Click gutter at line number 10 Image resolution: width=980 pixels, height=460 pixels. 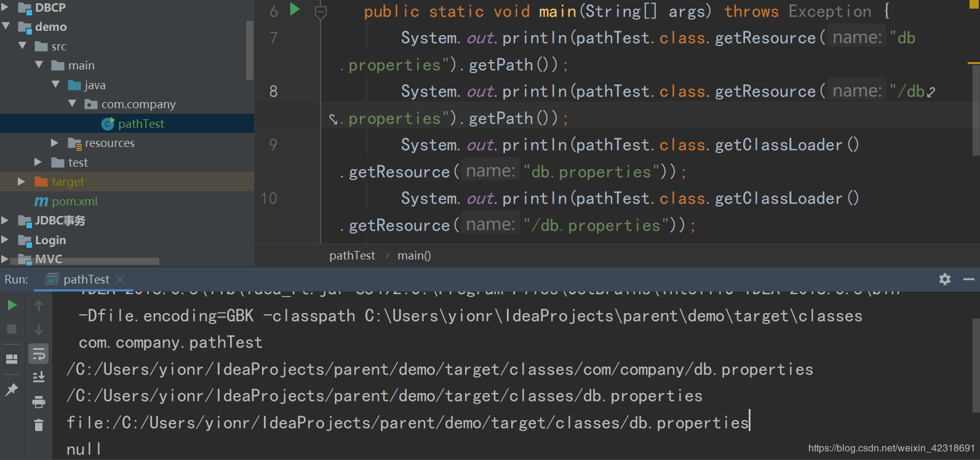(x=269, y=199)
